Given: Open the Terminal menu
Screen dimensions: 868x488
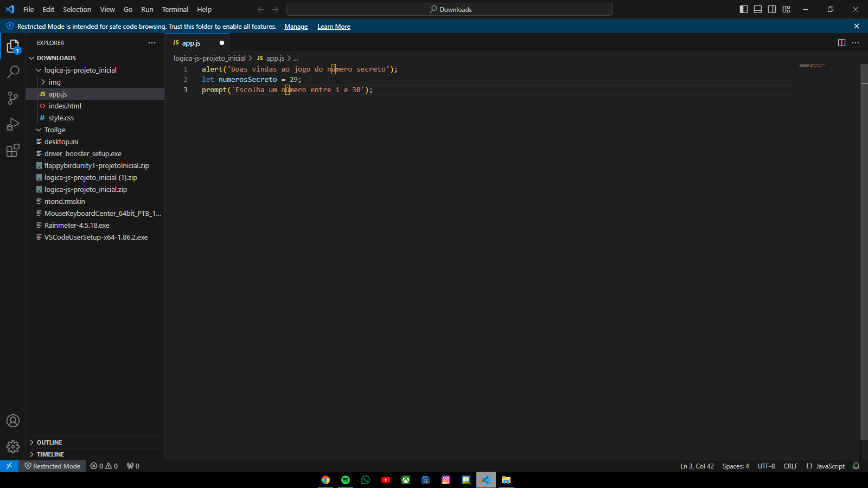Looking at the screenshot, I should coord(175,9).
